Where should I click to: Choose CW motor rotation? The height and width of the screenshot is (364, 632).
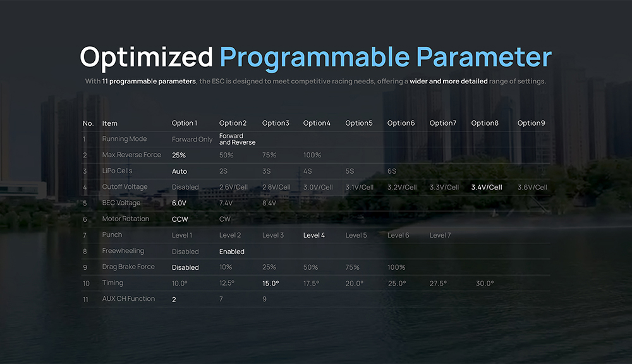pos(225,219)
